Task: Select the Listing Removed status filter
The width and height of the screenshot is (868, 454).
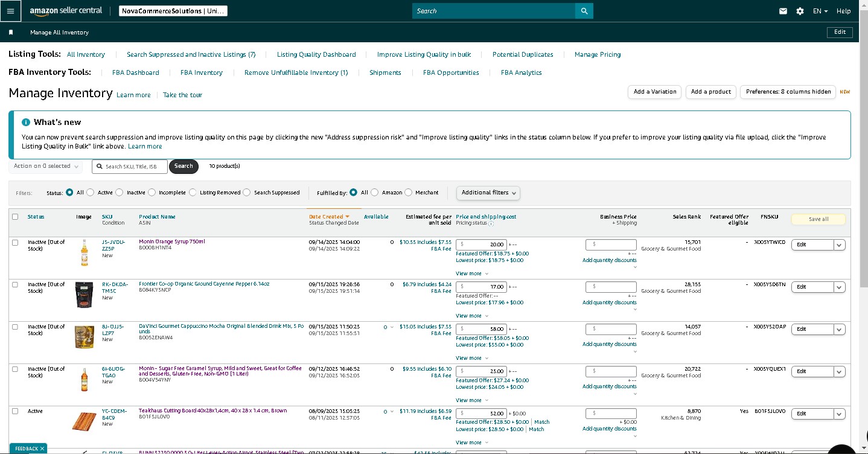Action: 193,193
